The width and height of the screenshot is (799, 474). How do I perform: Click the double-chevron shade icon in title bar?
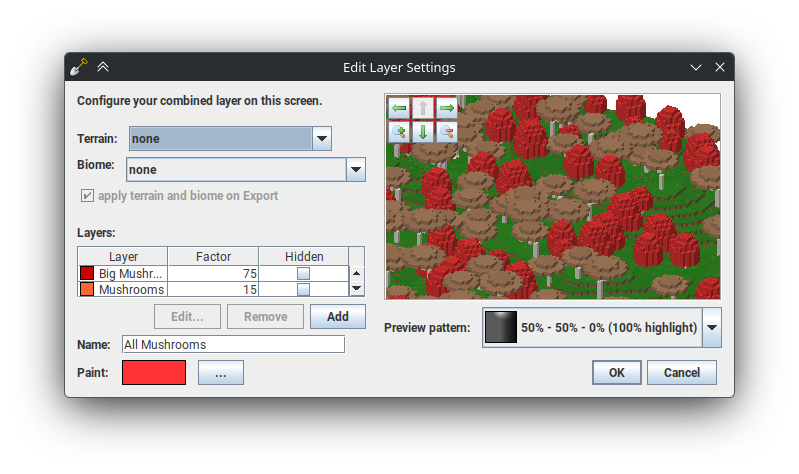click(x=103, y=67)
